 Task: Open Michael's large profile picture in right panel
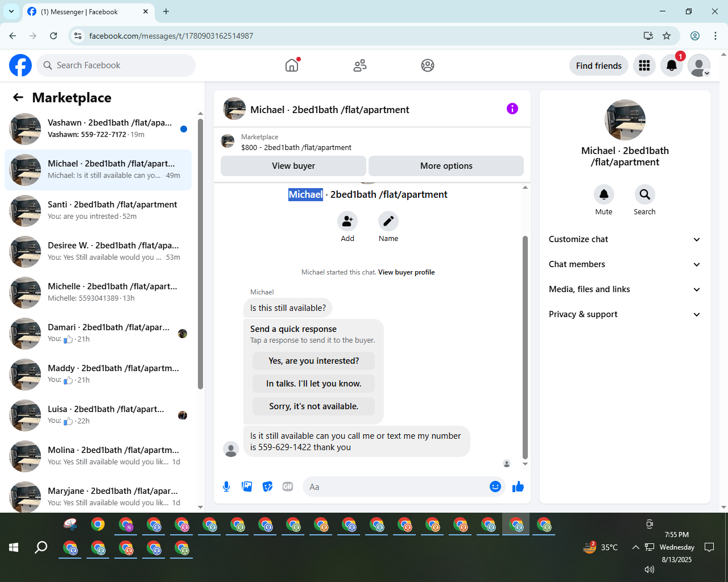(625, 120)
